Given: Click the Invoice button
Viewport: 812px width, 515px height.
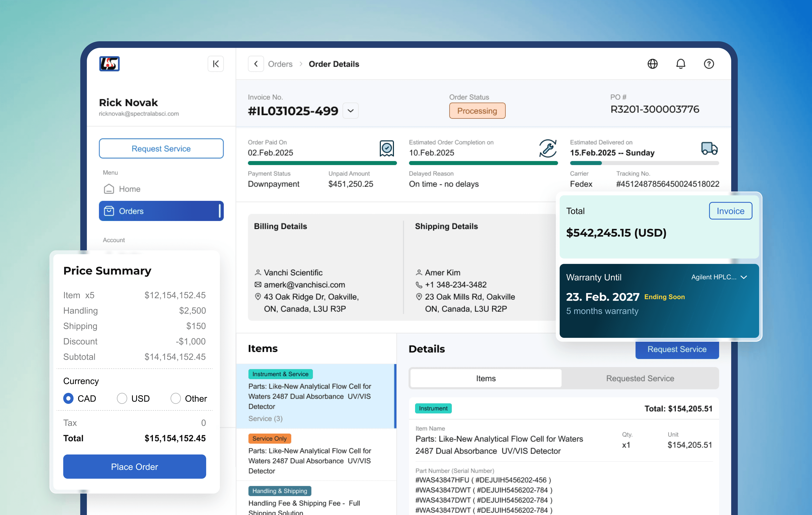Looking at the screenshot, I should (730, 211).
